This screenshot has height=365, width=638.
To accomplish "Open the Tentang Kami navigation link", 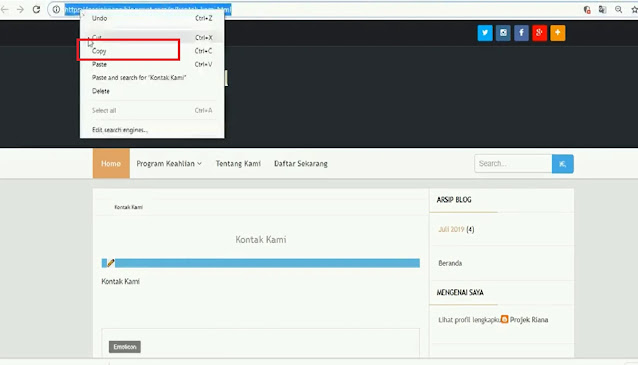I will 238,164.
